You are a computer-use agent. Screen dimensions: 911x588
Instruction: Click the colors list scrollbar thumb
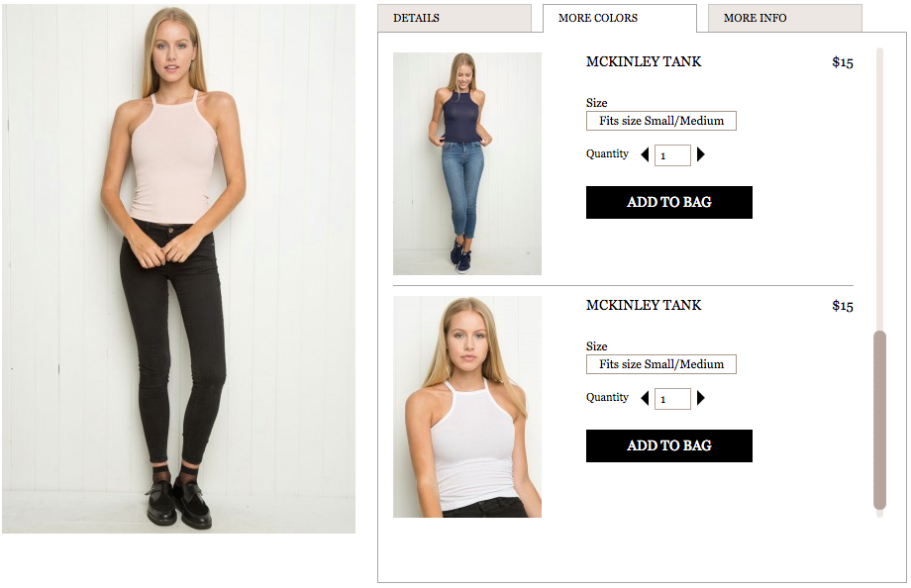[x=879, y=421]
